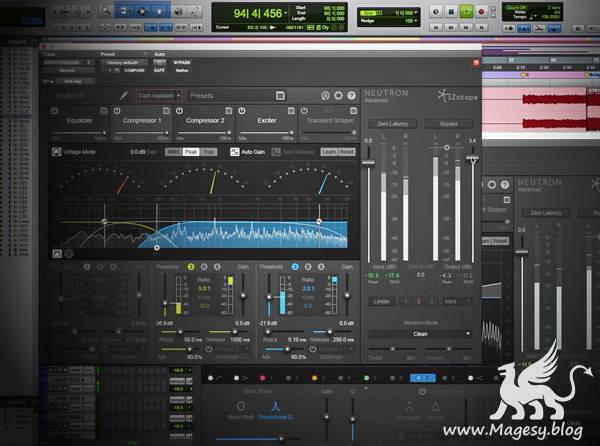Click the Fast Forward transport button
The height and width of the screenshot is (446, 600).
pos(466,28)
